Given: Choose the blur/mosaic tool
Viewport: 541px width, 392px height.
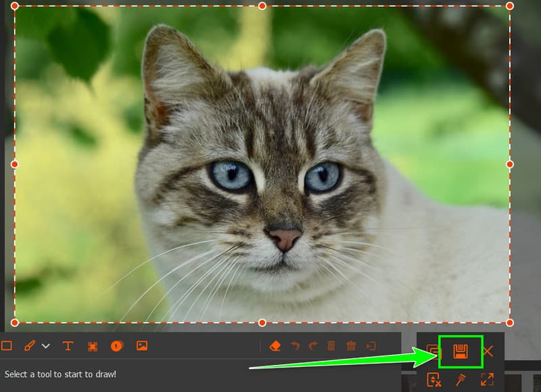Looking at the screenshot, I should (93, 346).
